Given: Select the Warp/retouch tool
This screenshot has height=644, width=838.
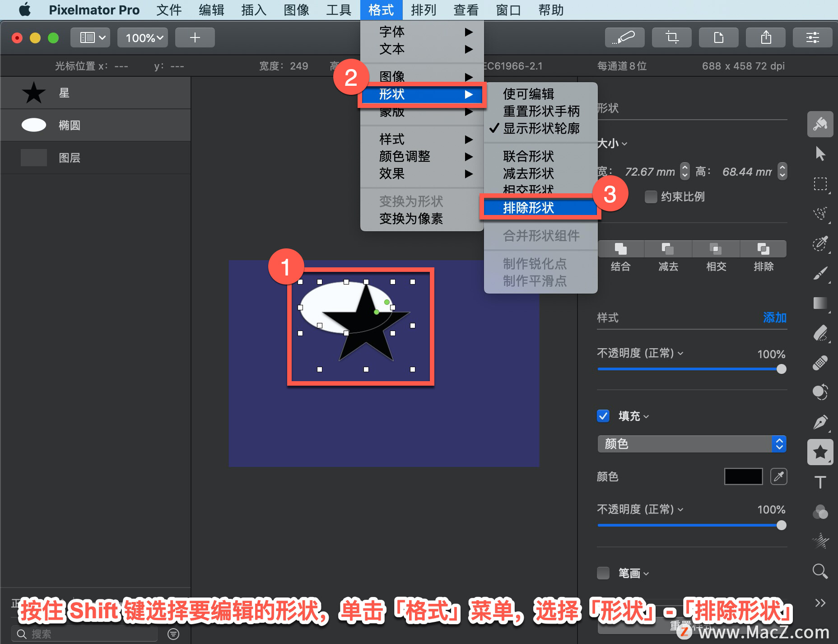Looking at the screenshot, I should pos(820,392).
